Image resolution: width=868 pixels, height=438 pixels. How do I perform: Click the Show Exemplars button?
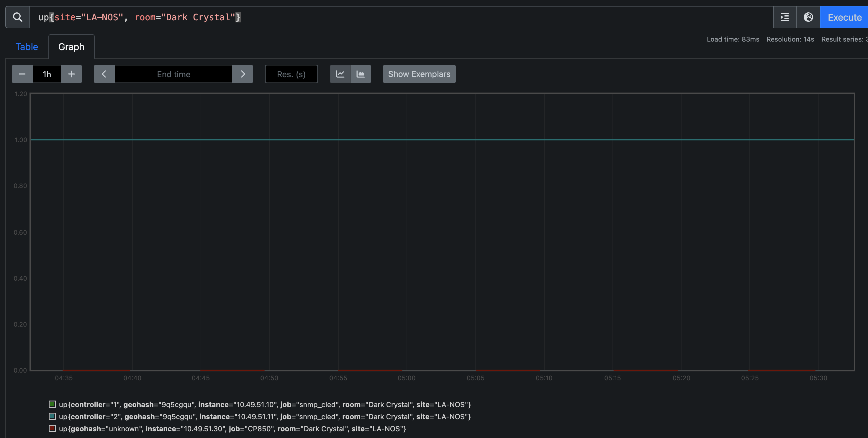(x=419, y=74)
